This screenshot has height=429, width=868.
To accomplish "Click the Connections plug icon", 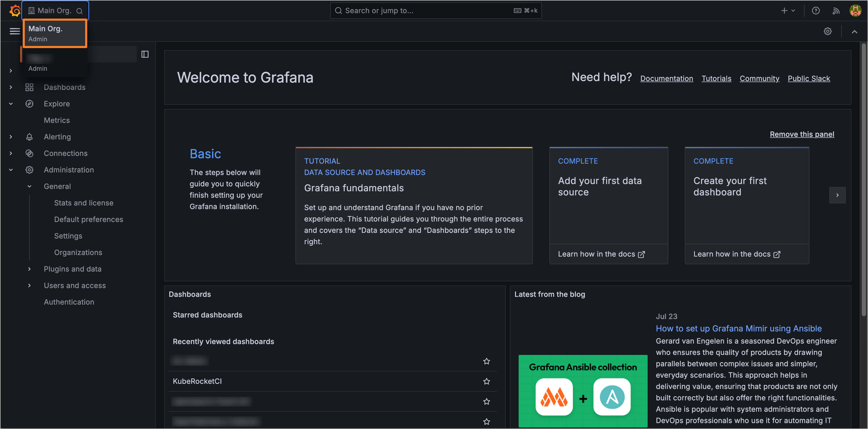I will coord(29,153).
